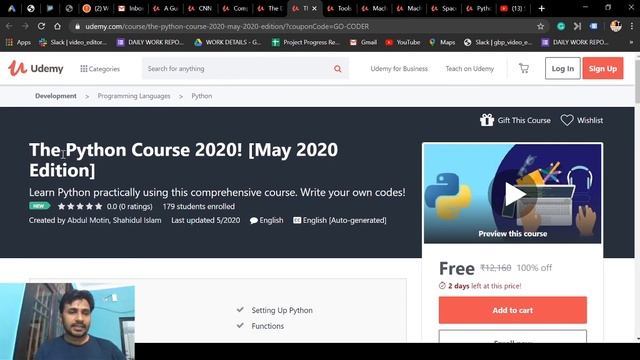
Task: Open Teach on Udemy link
Action: (470, 69)
